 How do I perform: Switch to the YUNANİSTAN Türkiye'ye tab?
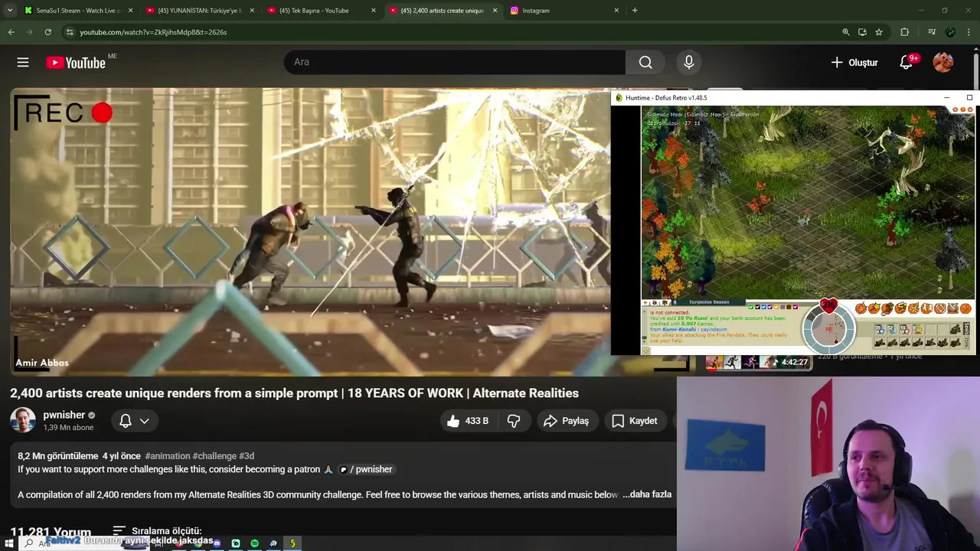point(200,11)
